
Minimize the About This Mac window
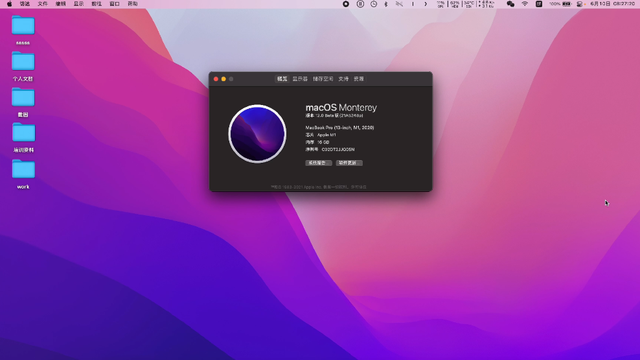[224, 79]
